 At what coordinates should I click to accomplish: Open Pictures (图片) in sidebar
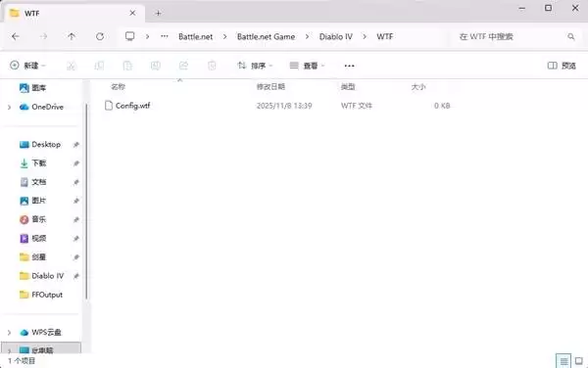click(33, 201)
